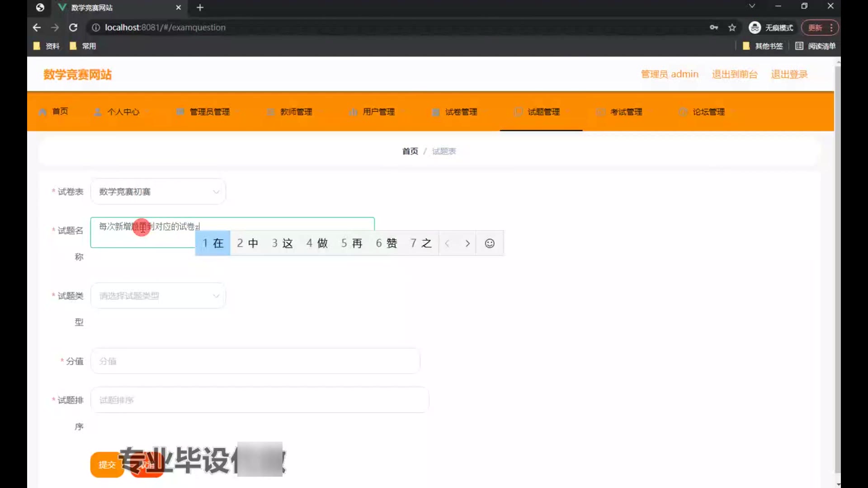Open the 用户管理 menu

378,112
